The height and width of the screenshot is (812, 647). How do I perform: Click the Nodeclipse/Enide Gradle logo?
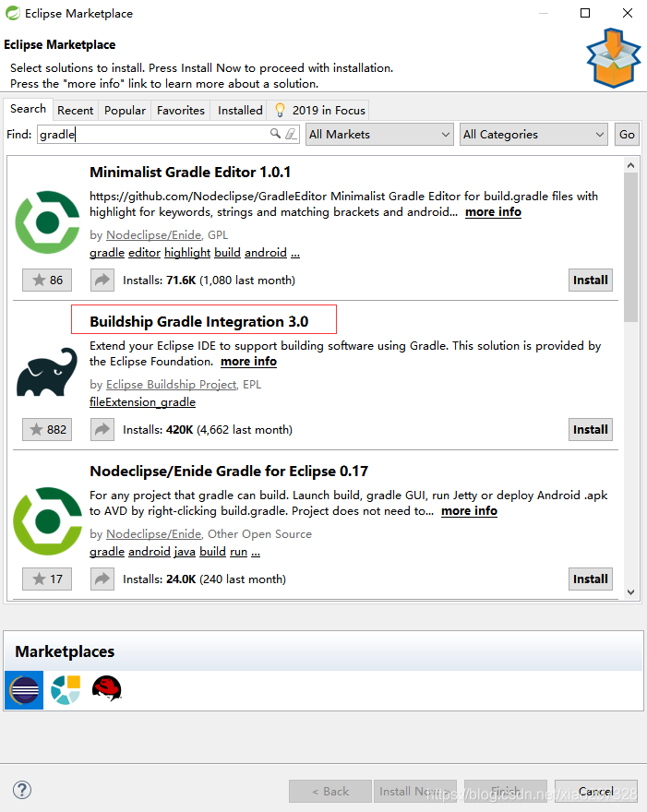[47, 521]
